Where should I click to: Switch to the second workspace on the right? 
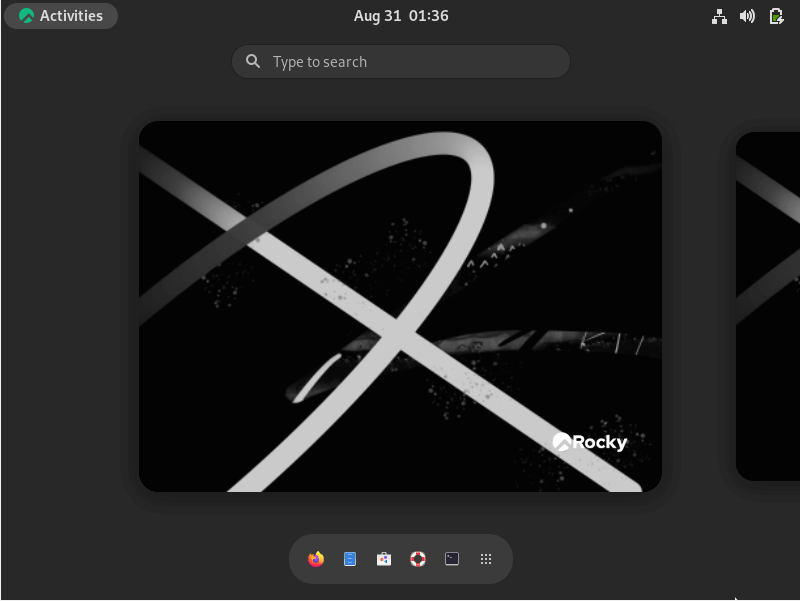coord(768,307)
